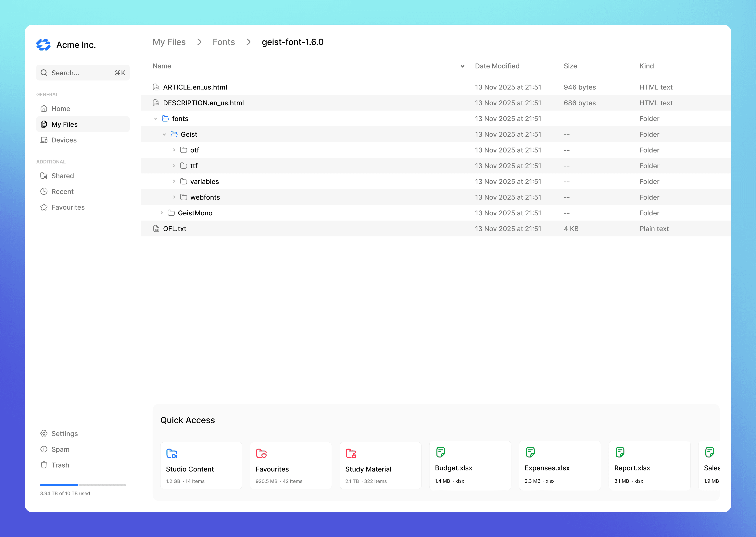The image size is (756, 537).
Task: Open the Shared folder section
Action: pyautogui.click(x=63, y=176)
